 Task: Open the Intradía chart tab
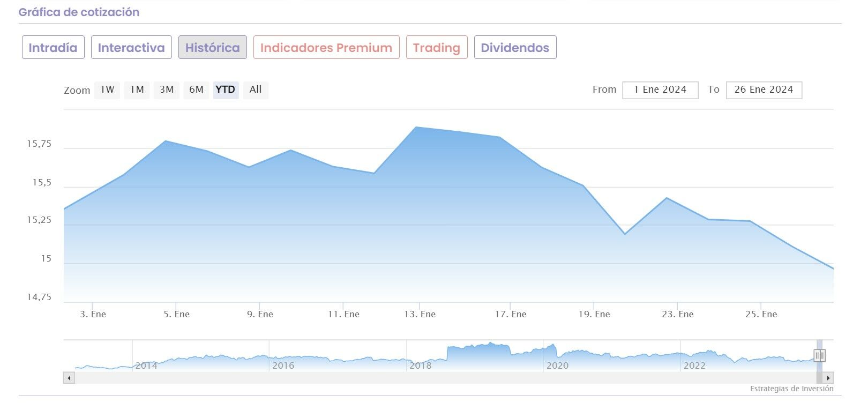pyautogui.click(x=53, y=48)
